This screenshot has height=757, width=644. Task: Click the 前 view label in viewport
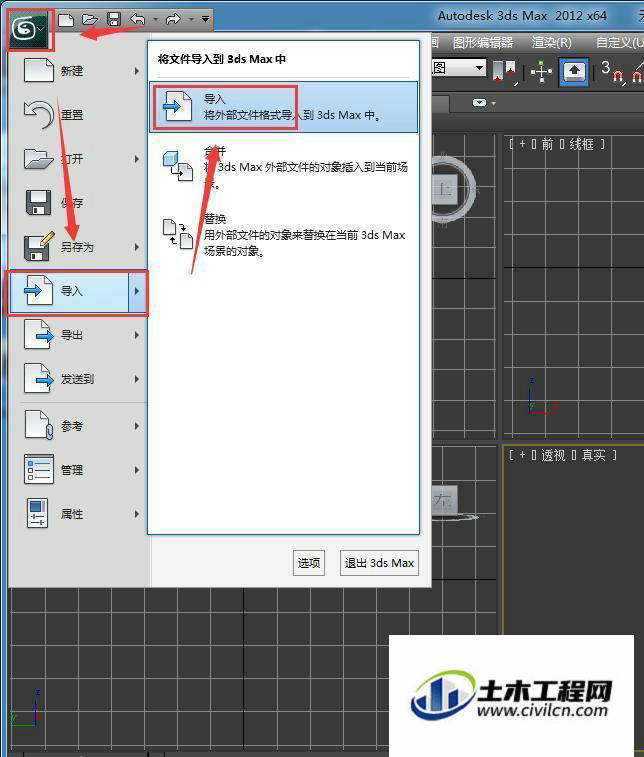point(547,144)
